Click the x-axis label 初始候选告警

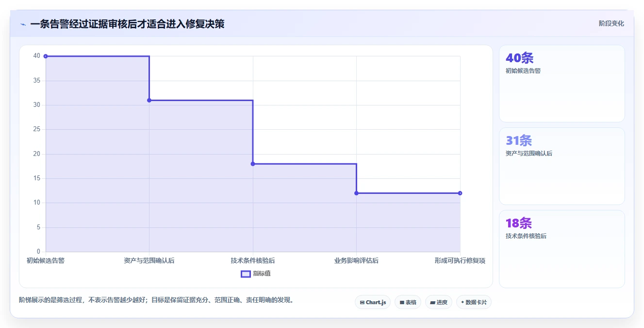point(46,260)
